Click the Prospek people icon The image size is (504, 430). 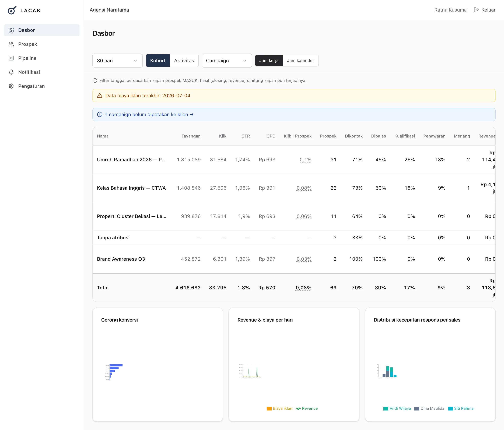pyautogui.click(x=11, y=44)
